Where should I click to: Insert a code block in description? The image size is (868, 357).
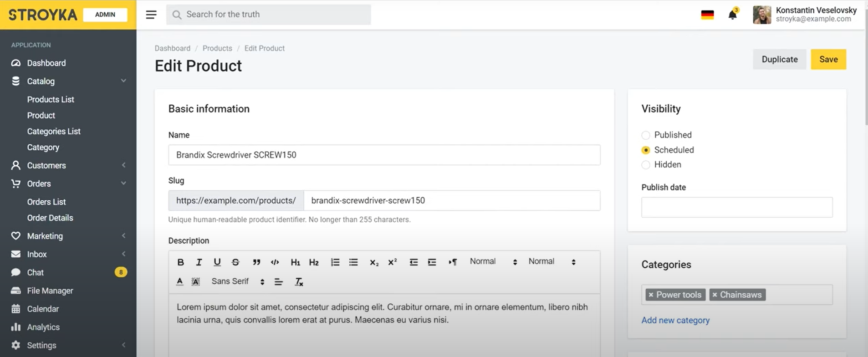click(x=275, y=262)
